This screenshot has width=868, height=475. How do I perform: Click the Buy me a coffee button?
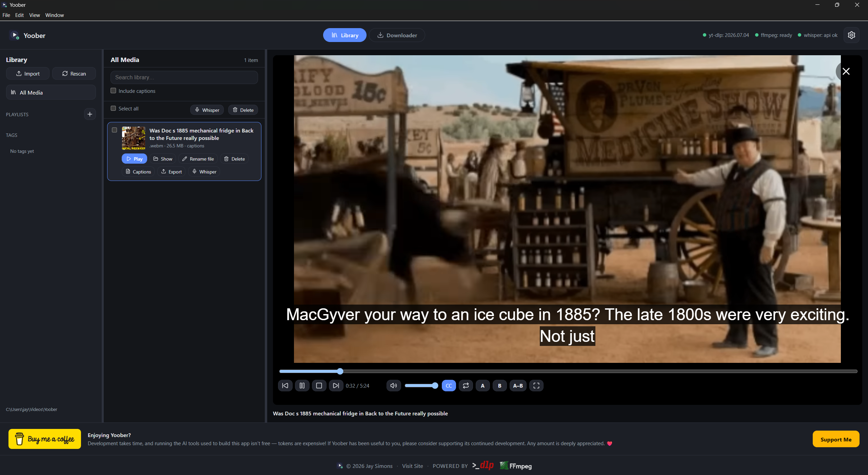45,439
